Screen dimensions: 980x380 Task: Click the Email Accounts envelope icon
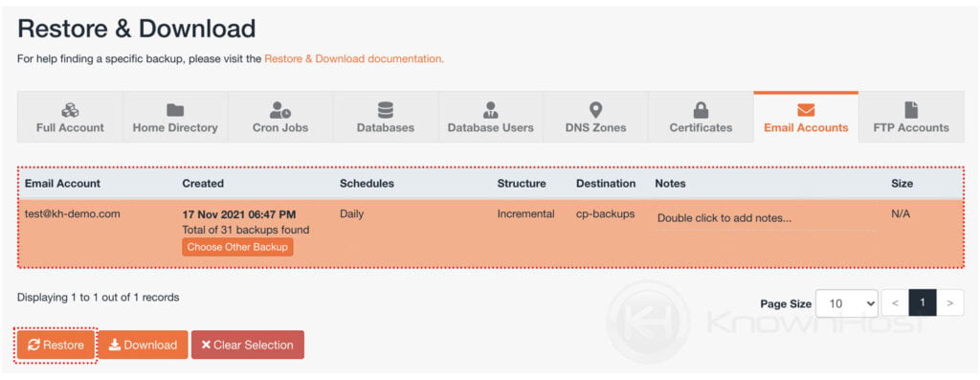pos(806,111)
